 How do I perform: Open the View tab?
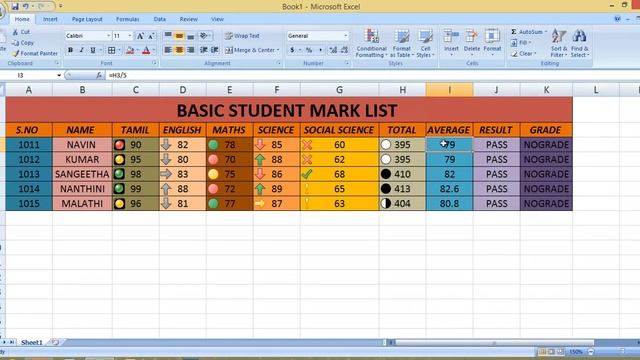coord(217,19)
